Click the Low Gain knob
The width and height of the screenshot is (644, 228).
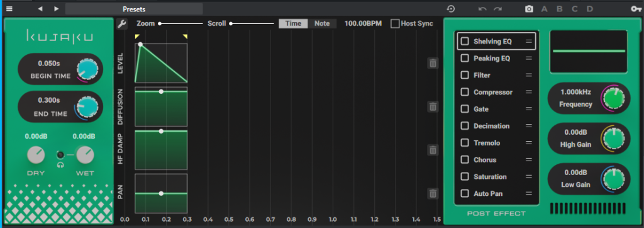(x=614, y=179)
